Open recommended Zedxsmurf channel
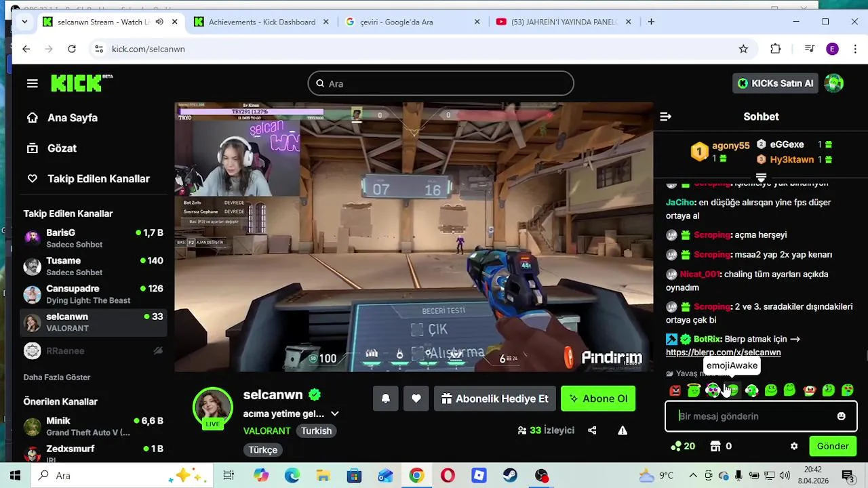 pos(93,452)
